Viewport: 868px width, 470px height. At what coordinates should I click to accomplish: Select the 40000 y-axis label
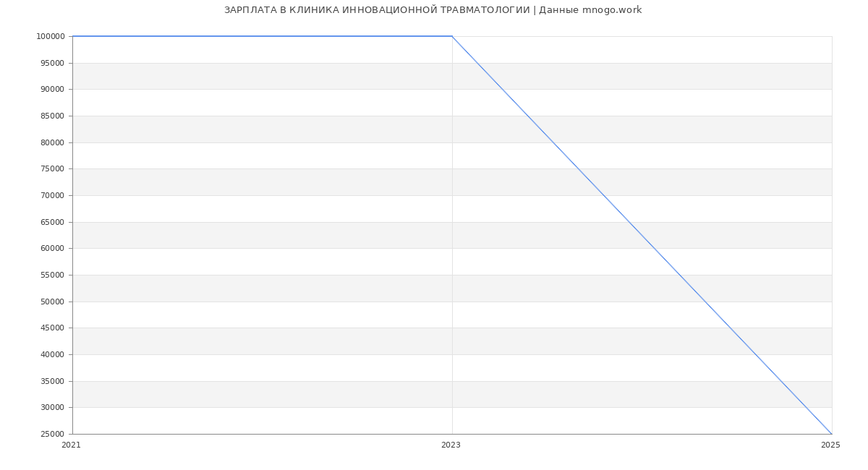pos(52,355)
